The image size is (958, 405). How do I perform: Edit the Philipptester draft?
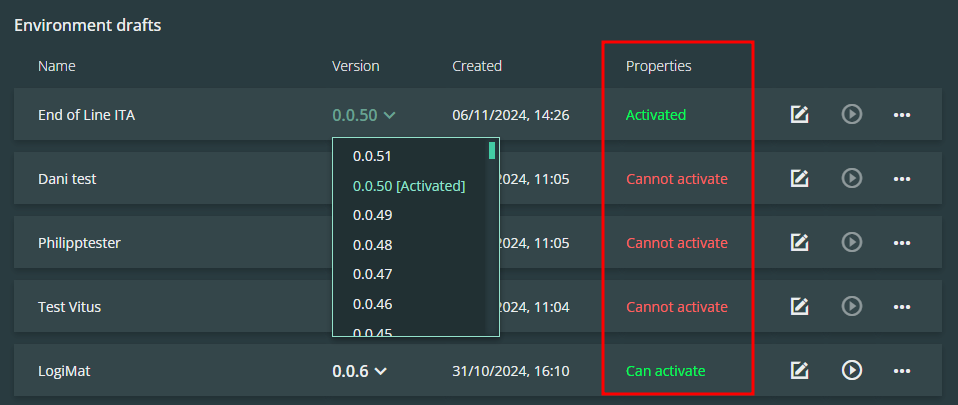799,243
